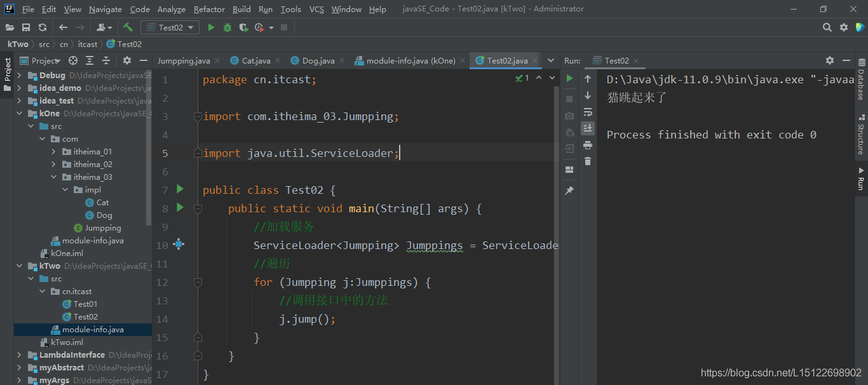
Task: Run with Coverage from the toolbar
Action: pyautogui.click(x=244, y=27)
